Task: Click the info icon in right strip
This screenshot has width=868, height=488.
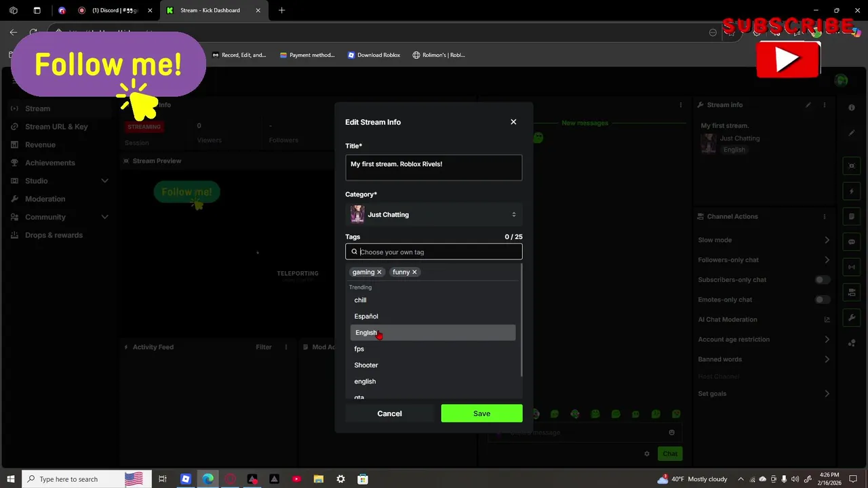Action: click(x=852, y=108)
